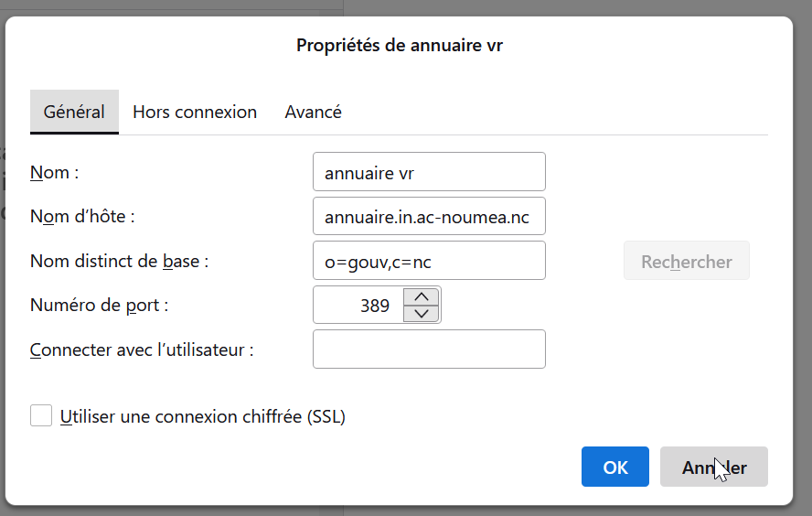Increase the port number with the up arrow
Image resolution: width=812 pixels, height=516 pixels.
click(x=421, y=296)
